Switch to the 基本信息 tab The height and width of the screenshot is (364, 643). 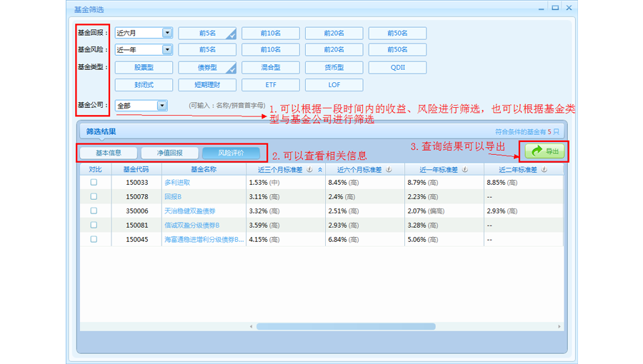click(x=109, y=153)
